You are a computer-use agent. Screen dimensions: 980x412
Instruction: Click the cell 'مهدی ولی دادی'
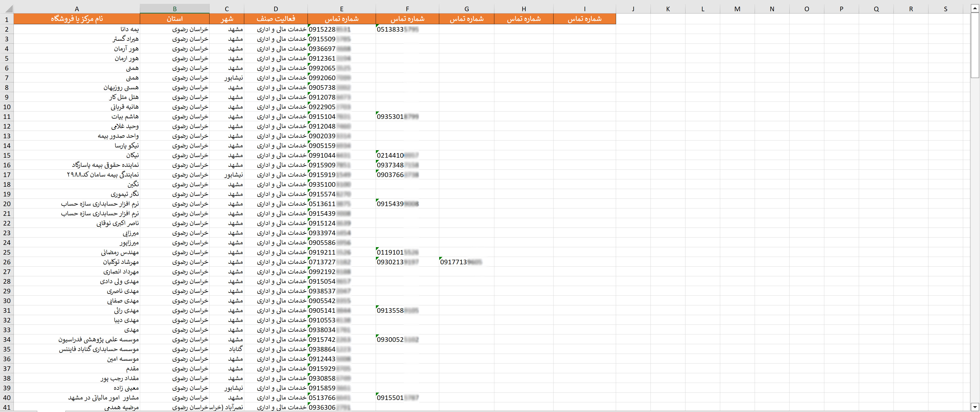(77, 282)
